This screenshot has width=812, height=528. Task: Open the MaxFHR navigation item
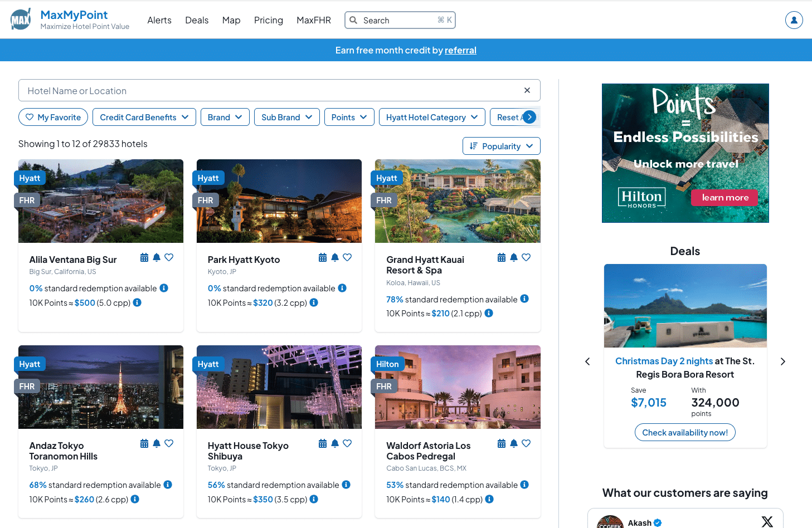313,20
